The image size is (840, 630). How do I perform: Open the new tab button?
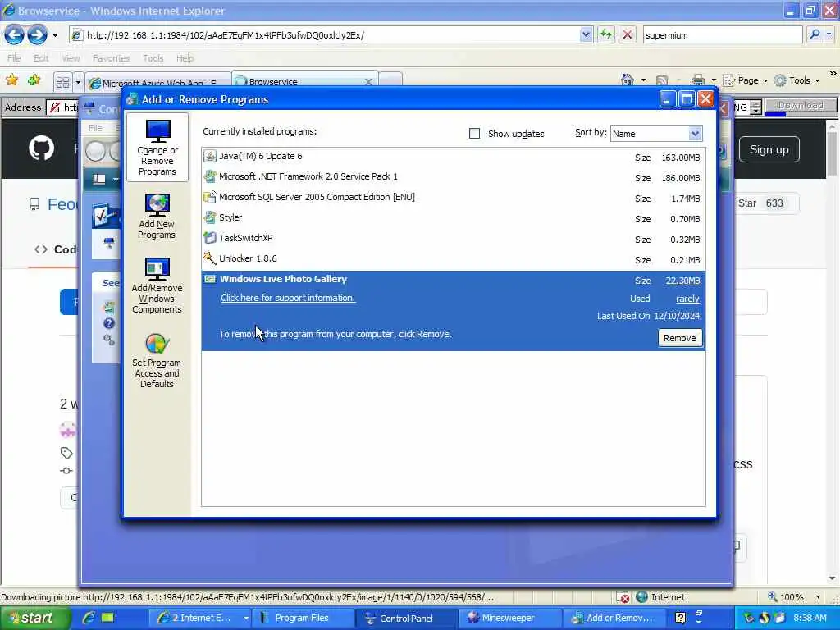click(390, 80)
